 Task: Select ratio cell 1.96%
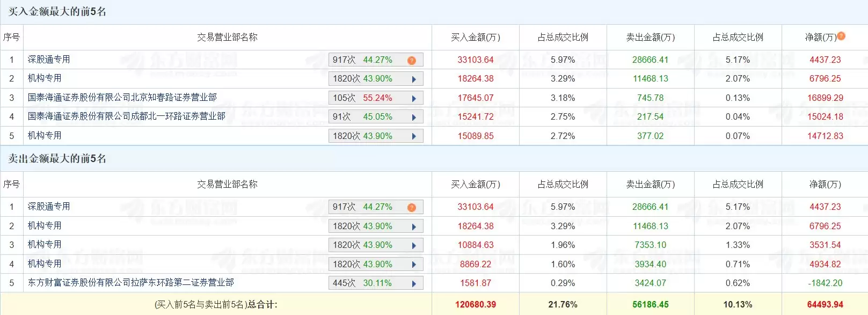click(563, 245)
